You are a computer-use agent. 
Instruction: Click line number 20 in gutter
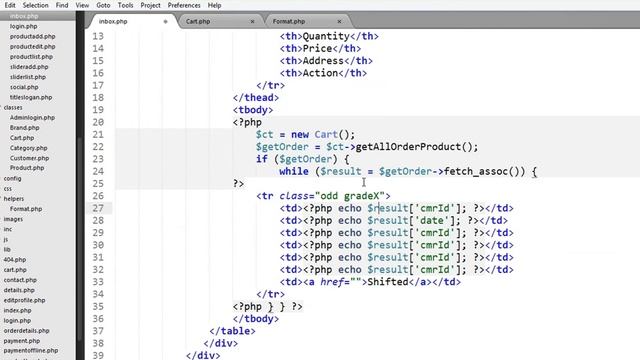98,122
